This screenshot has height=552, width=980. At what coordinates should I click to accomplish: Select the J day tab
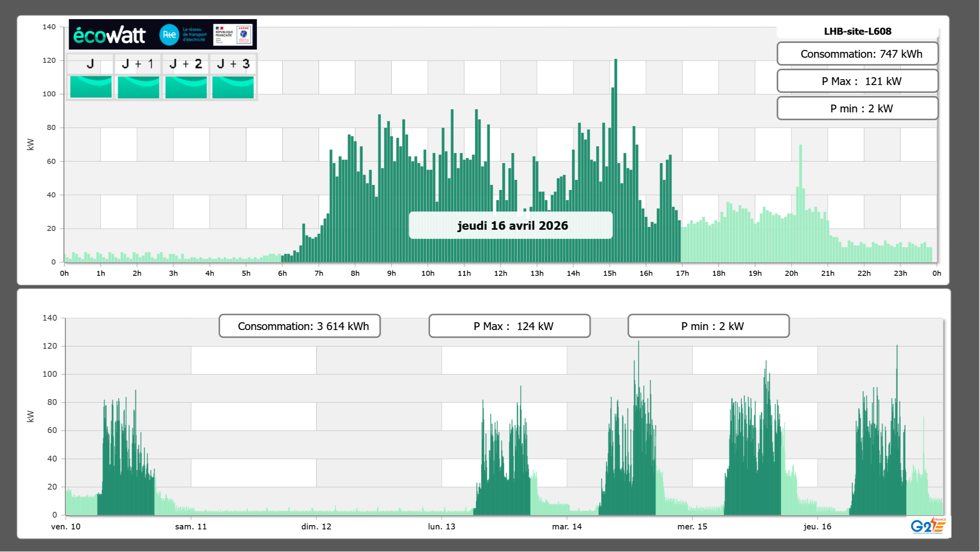tap(90, 64)
